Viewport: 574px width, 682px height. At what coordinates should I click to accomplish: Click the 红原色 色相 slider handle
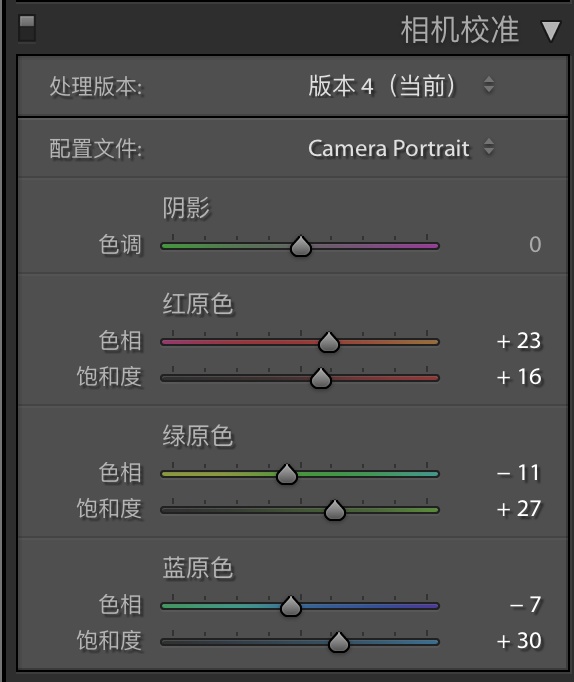point(328,342)
